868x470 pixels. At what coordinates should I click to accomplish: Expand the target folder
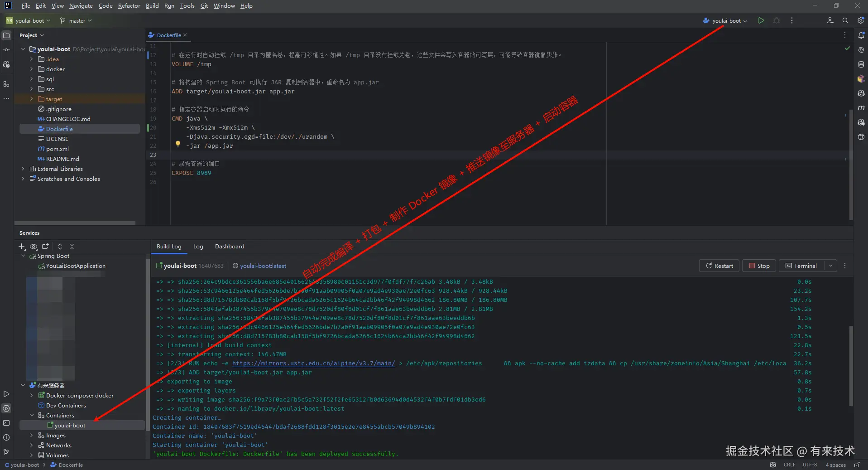(31, 99)
